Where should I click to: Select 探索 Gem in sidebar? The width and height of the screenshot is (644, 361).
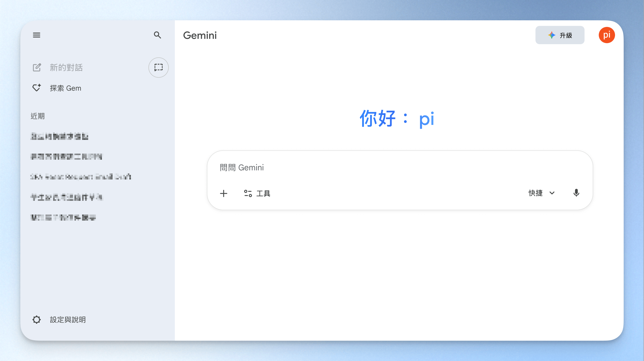point(66,88)
